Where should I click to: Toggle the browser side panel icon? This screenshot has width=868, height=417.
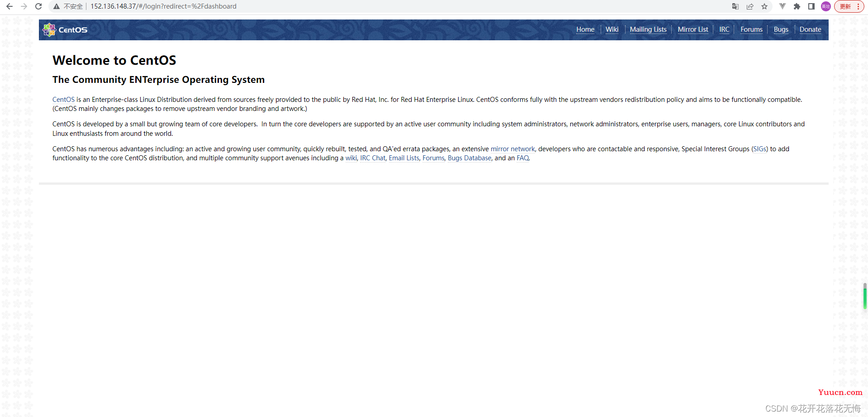811,6
